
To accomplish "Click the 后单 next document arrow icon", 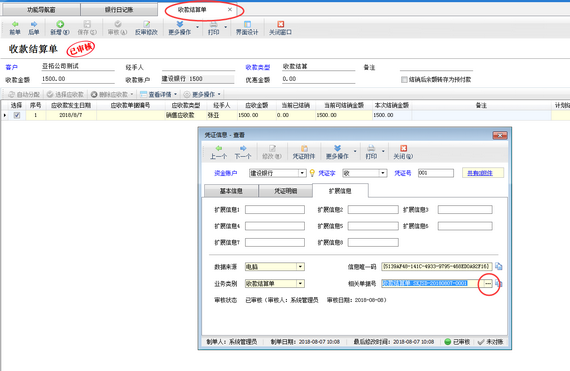I will tap(34, 24).
